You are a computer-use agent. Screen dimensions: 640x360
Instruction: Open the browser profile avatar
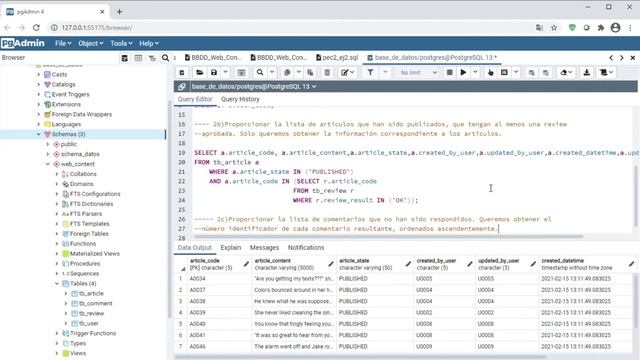tap(616, 27)
